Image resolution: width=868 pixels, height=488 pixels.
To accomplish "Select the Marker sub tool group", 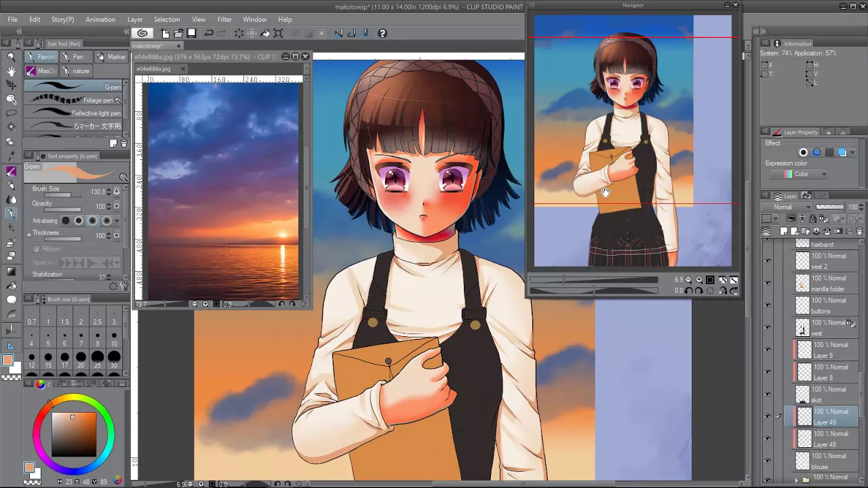I will [x=111, y=57].
